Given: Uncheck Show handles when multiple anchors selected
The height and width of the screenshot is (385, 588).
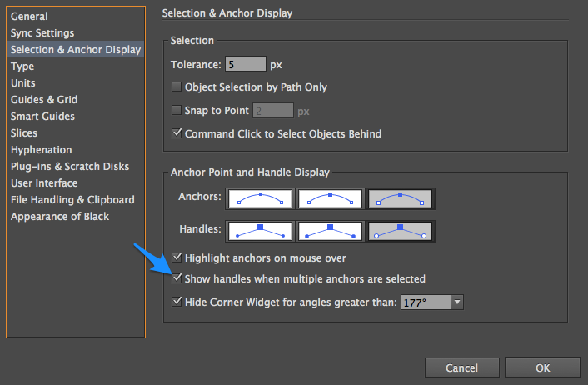Looking at the screenshot, I should [x=177, y=278].
